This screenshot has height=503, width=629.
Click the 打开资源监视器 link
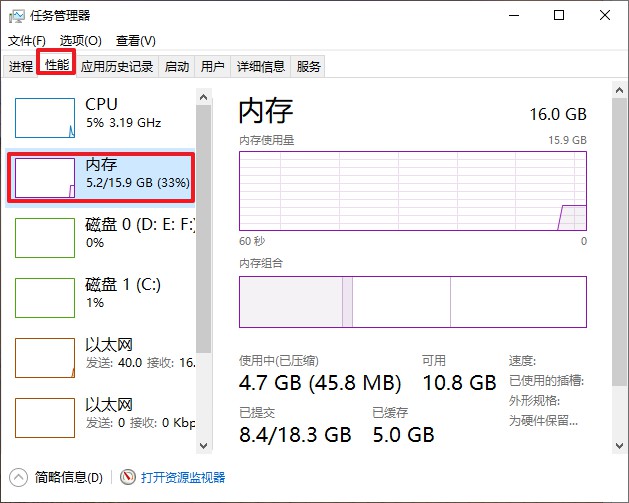coord(183,477)
